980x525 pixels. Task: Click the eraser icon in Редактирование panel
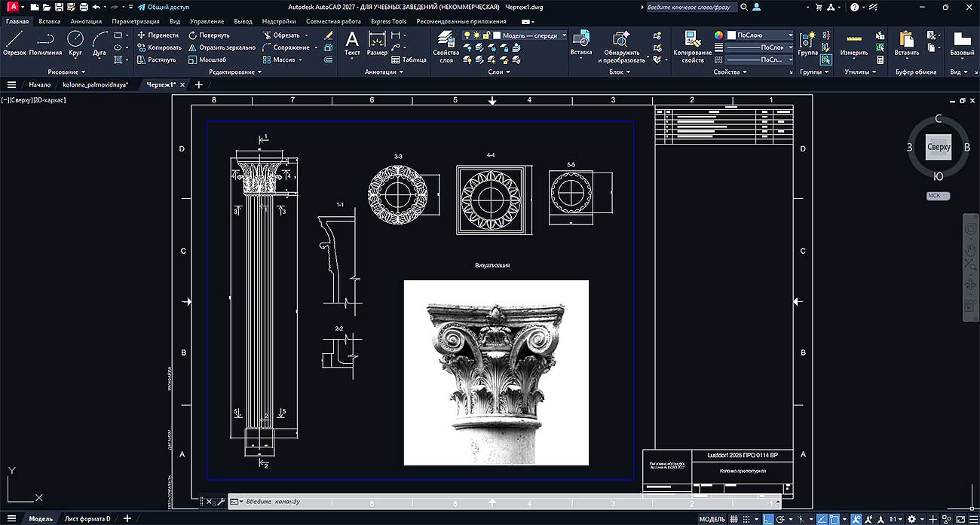click(x=328, y=35)
